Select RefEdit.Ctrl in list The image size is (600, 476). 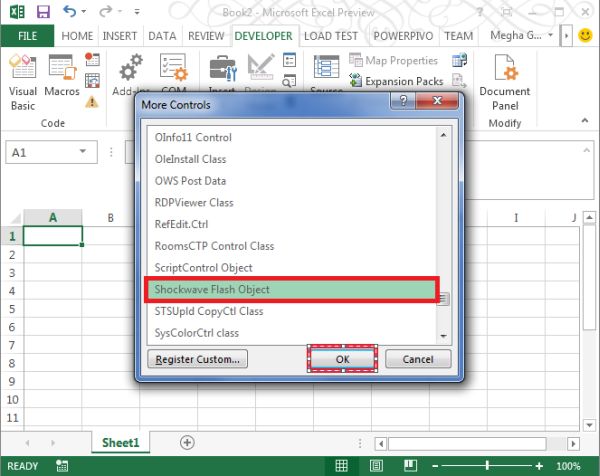pyautogui.click(x=291, y=224)
